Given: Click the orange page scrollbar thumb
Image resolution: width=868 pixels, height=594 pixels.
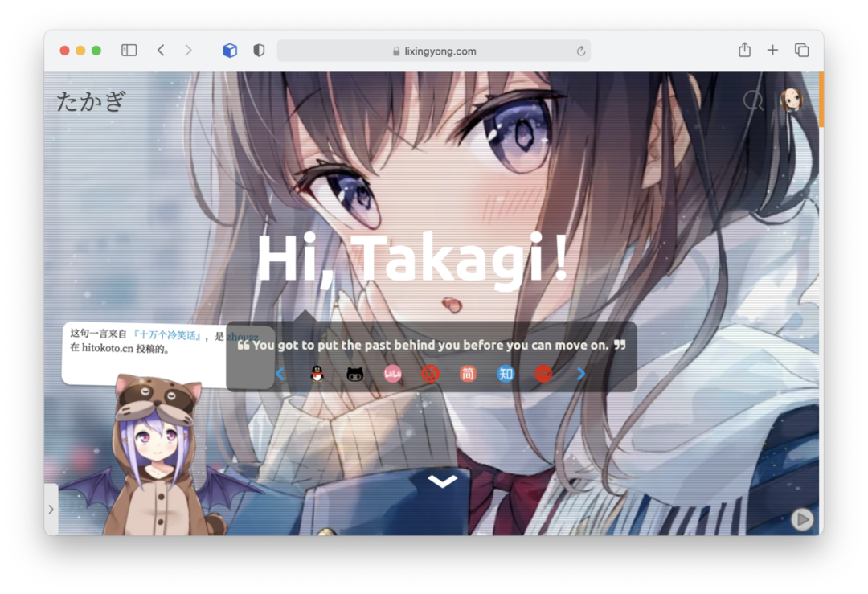Looking at the screenshot, I should pos(821,99).
